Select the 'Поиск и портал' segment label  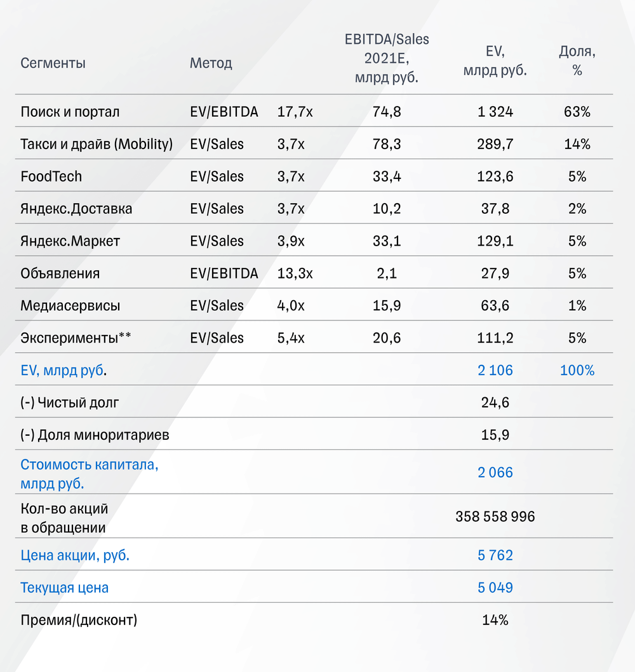(x=70, y=112)
